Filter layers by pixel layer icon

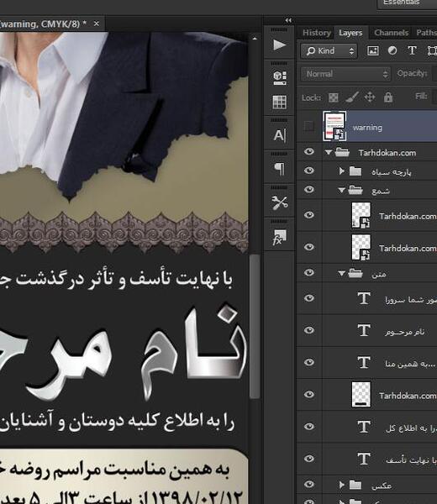(372, 50)
